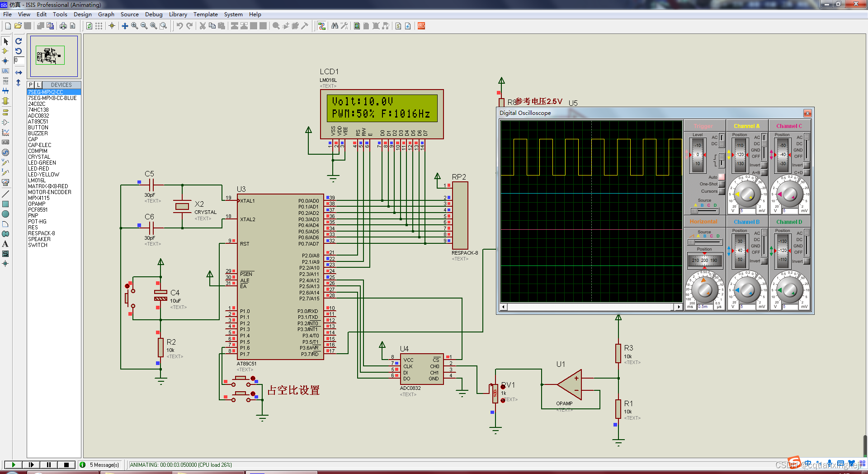Open the Design menu
The height and width of the screenshot is (474, 868).
pos(83,14)
